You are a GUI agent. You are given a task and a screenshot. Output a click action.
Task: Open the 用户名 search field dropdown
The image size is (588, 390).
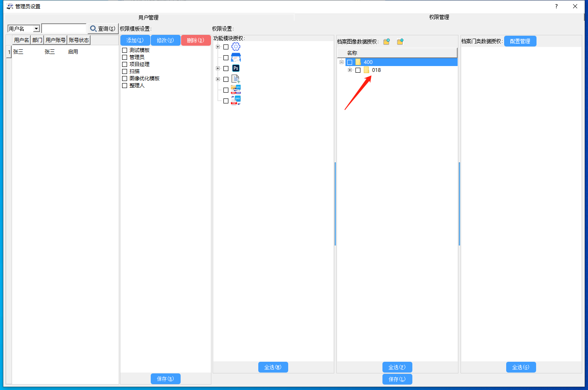[x=36, y=29]
